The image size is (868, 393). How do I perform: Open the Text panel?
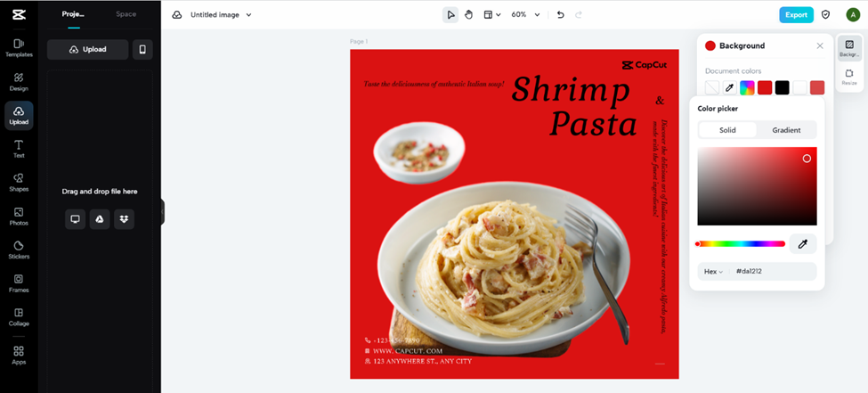pyautogui.click(x=19, y=149)
